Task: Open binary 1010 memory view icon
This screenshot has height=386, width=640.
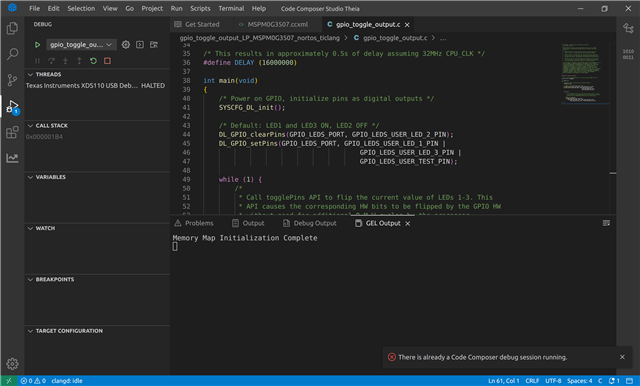Action: [628, 54]
